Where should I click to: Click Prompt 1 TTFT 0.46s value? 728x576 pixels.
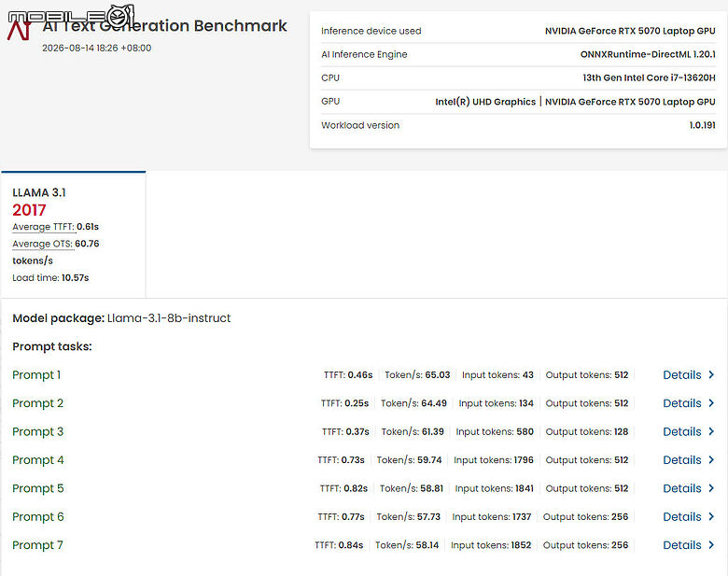pyautogui.click(x=360, y=375)
